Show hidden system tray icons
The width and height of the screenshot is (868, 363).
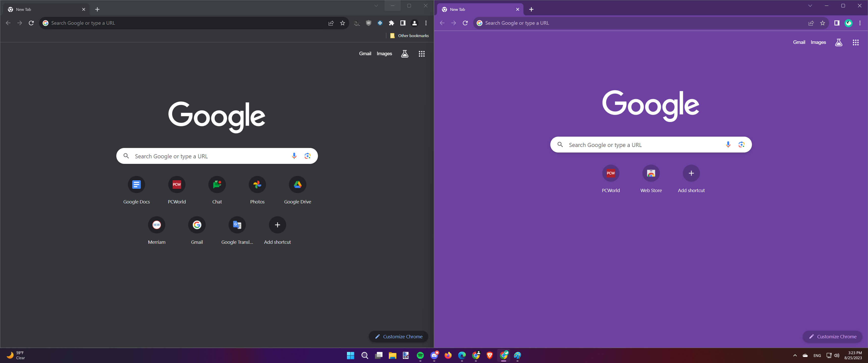[x=795, y=355]
